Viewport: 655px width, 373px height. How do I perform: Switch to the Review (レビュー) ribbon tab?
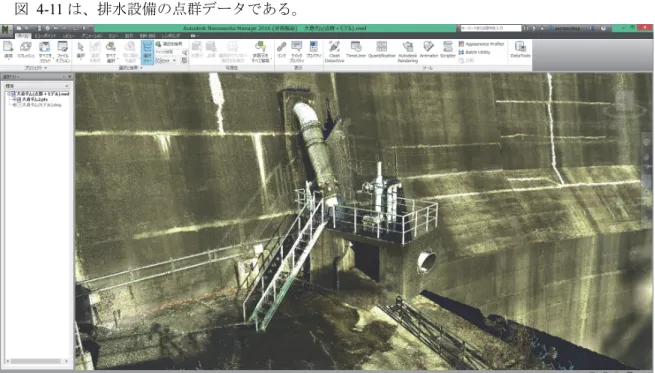[68, 36]
